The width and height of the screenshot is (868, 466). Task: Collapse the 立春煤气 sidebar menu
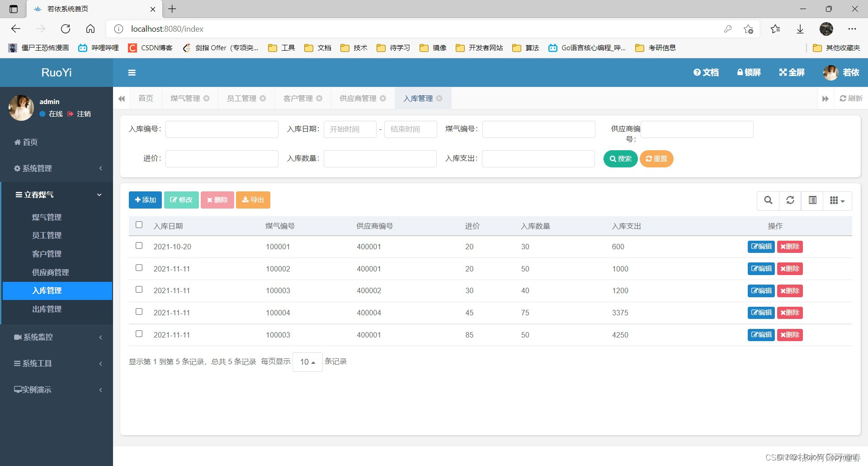[57, 195]
